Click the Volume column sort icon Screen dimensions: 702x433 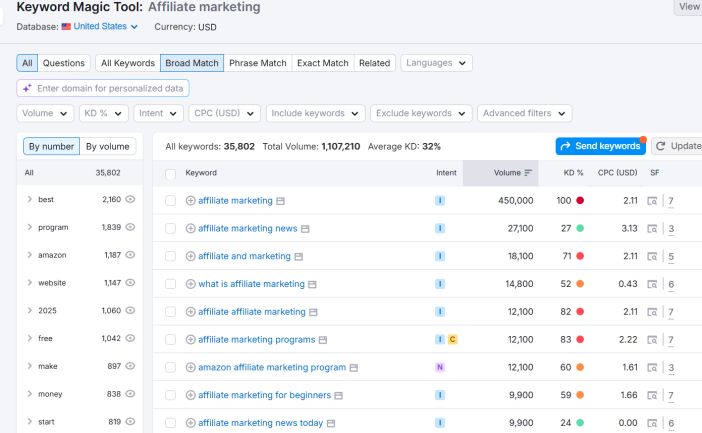coord(528,173)
